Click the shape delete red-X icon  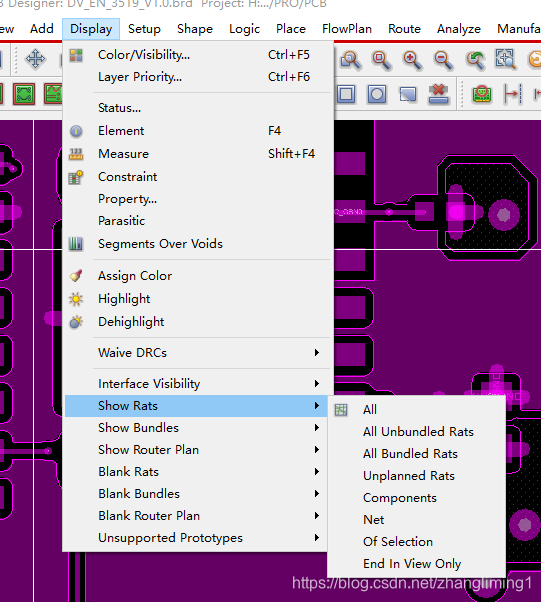tap(438, 94)
